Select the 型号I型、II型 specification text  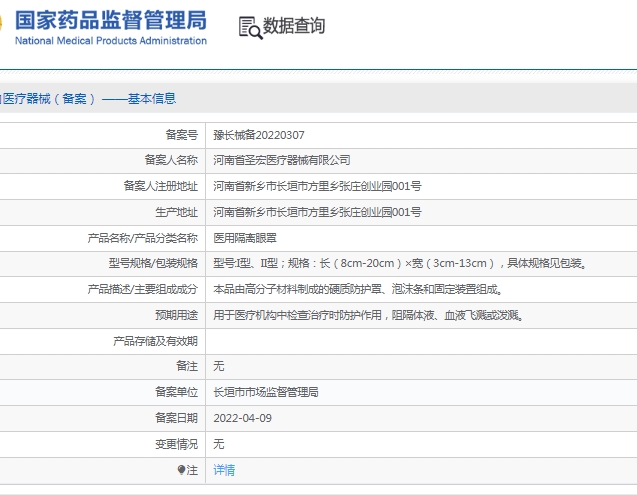pos(401,264)
